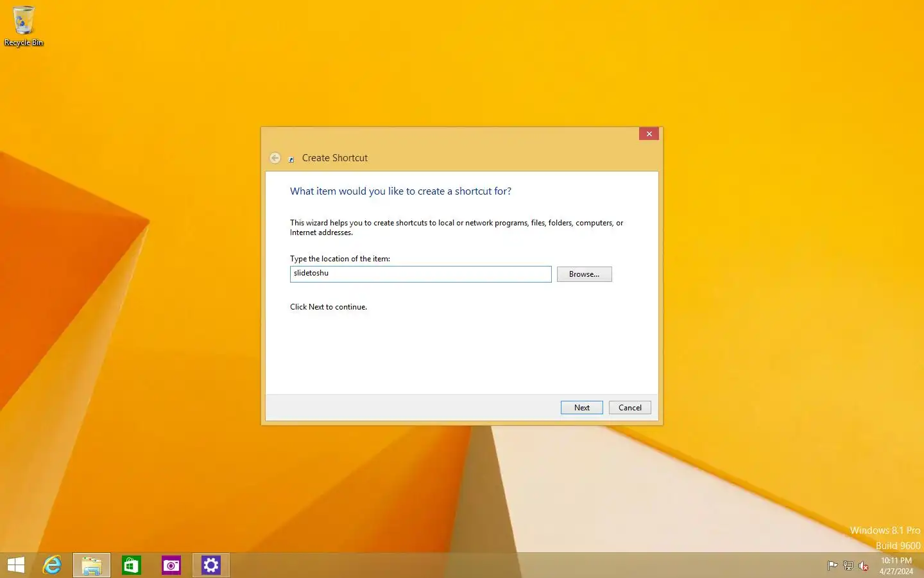
Task: Open PC settings gear on the taskbar
Action: 211,565
